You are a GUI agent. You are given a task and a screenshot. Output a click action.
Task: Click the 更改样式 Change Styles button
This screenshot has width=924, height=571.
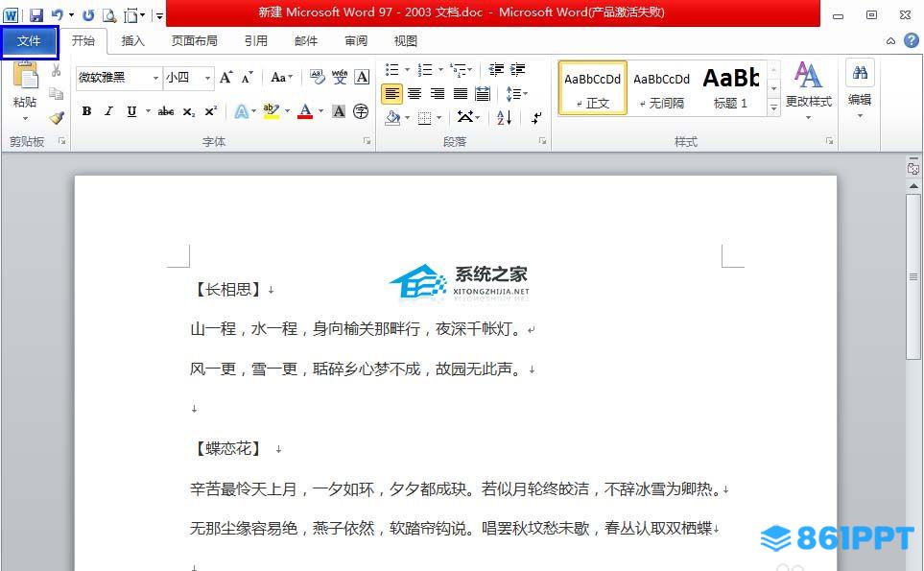coord(809,89)
